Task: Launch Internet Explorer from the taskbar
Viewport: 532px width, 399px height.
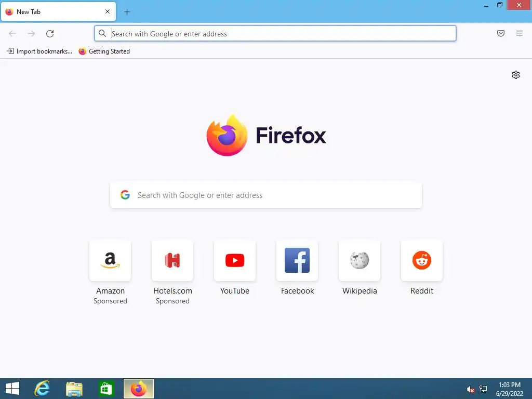Action: [42, 389]
